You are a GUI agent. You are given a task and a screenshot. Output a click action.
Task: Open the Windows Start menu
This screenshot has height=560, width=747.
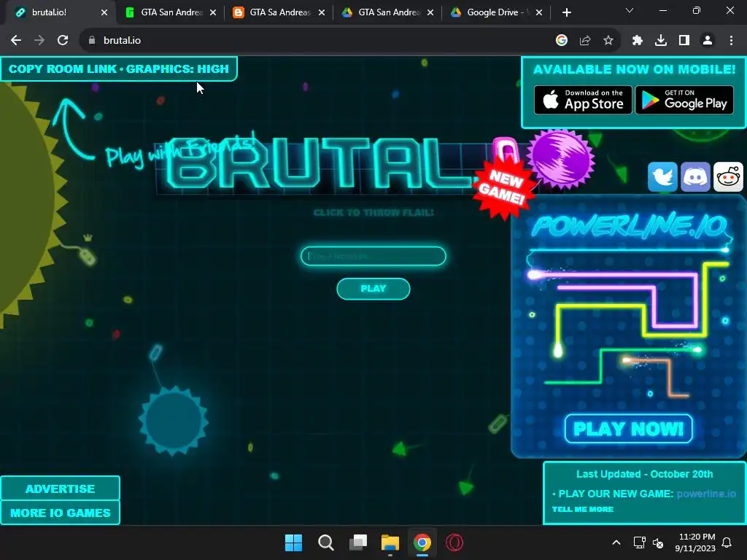pyautogui.click(x=293, y=542)
